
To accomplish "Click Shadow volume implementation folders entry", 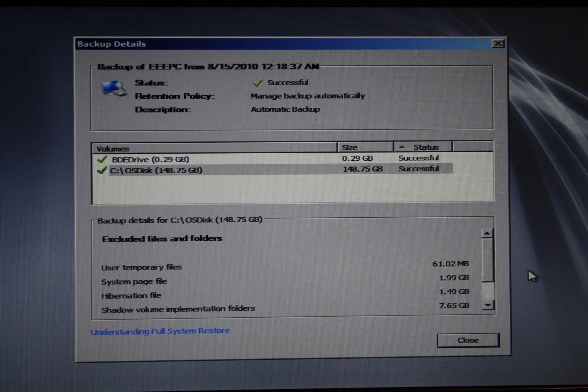I will tap(178, 309).
